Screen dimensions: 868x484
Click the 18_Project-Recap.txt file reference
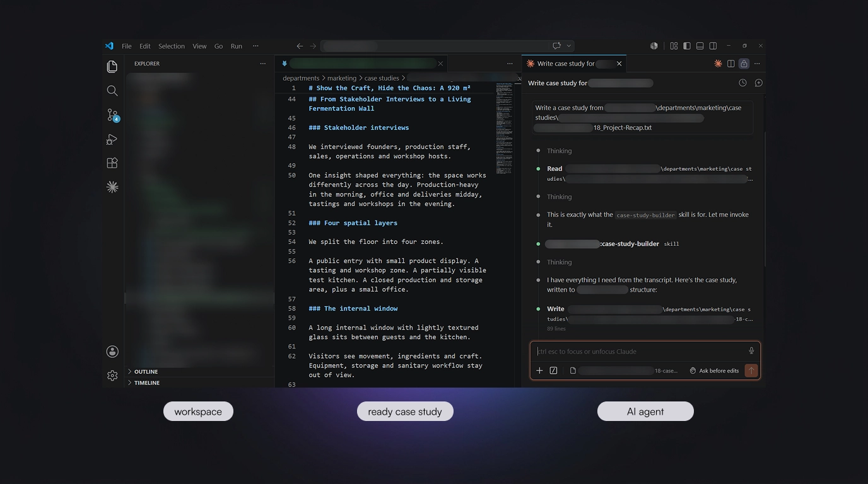coord(622,127)
